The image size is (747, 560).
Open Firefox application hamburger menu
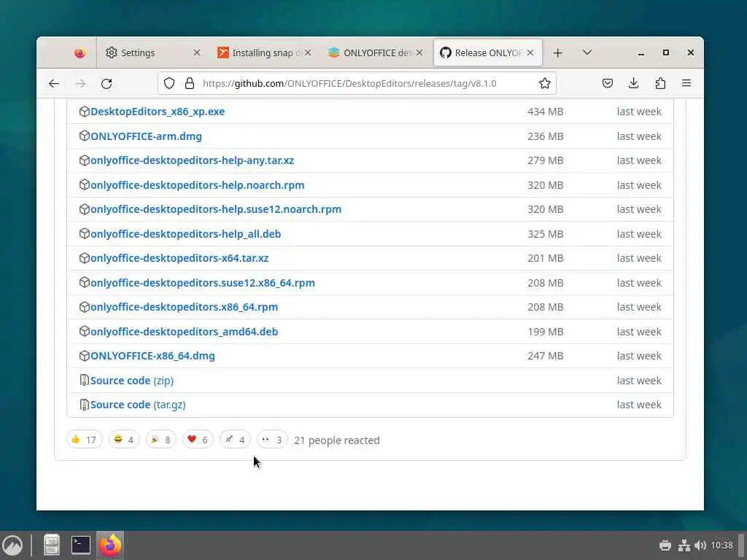[x=686, y=83]
